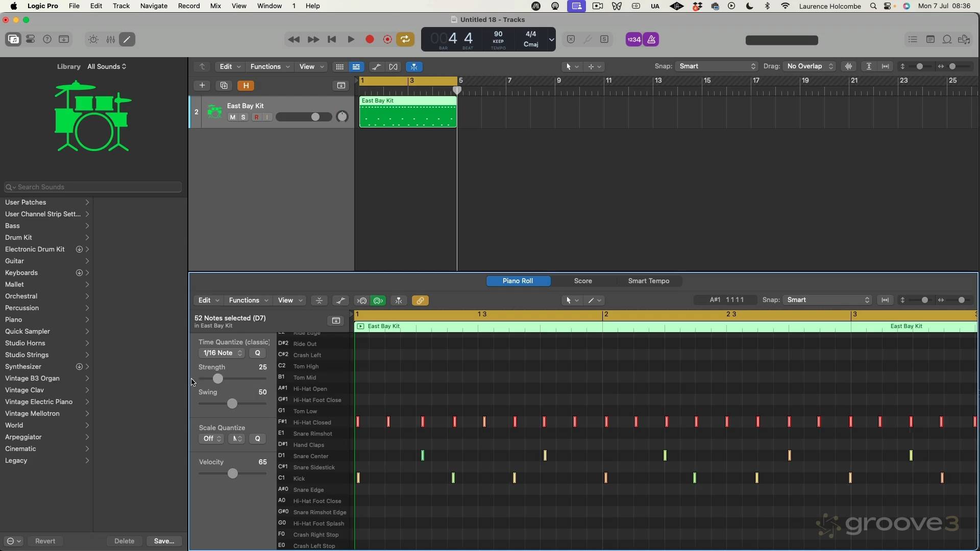This screenshot has width=980, height=551.
Task: Click the Search Sounds field
Action: tap(93, 187)
